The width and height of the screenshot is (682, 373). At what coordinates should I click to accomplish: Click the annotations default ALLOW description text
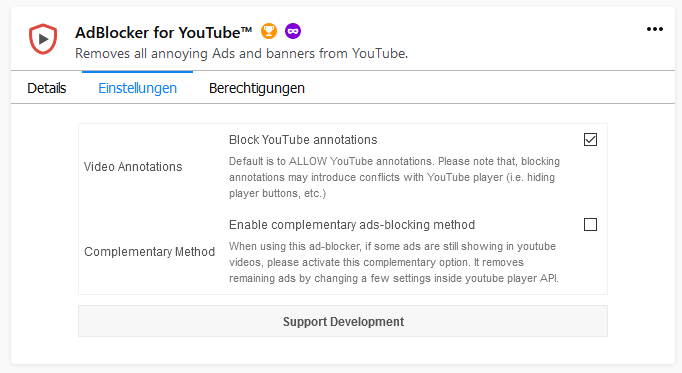pos(394,177)
